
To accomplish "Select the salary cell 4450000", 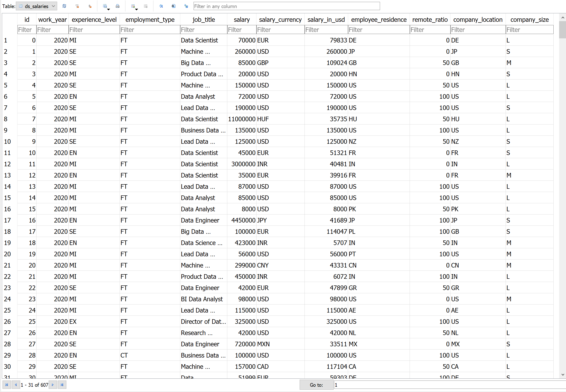I will pyautogui.click(x=242, y=220).
